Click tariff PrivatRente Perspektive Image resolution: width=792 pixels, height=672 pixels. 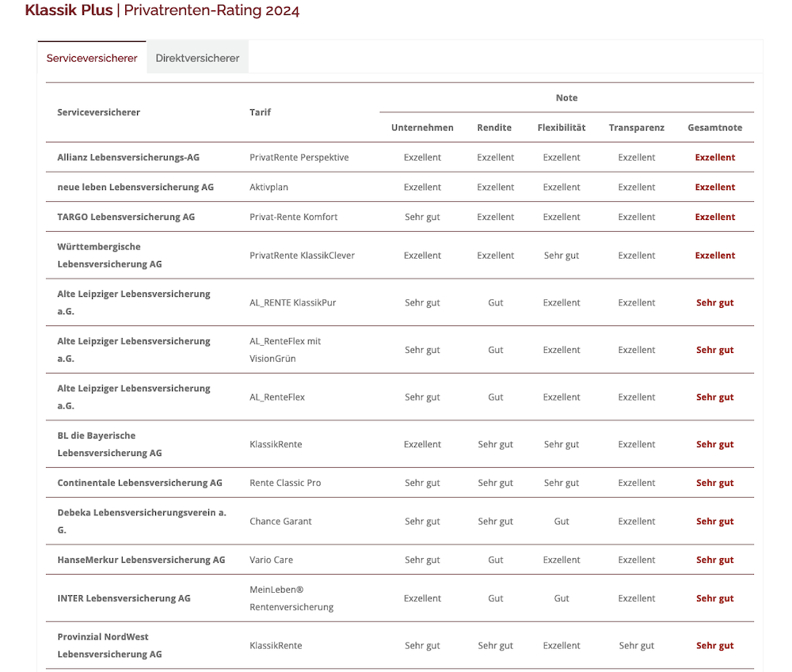pyautogui.click(x=299, y=157)
